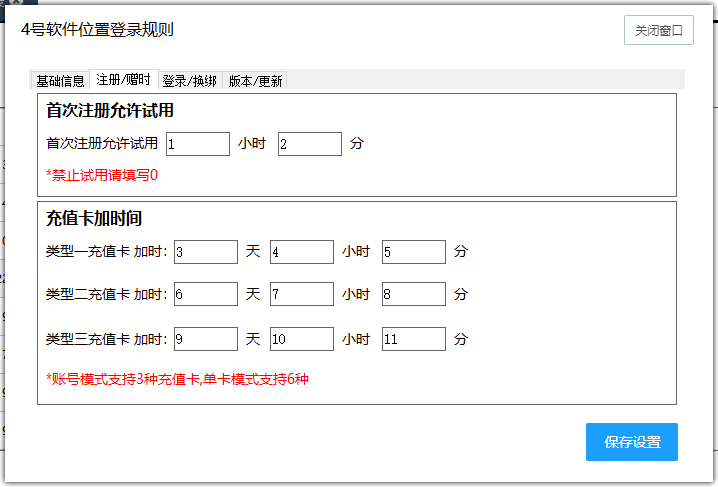Click the blue 保存设置 button
Viewport: 718px width, 487px height.
click(x=632, y=442)
